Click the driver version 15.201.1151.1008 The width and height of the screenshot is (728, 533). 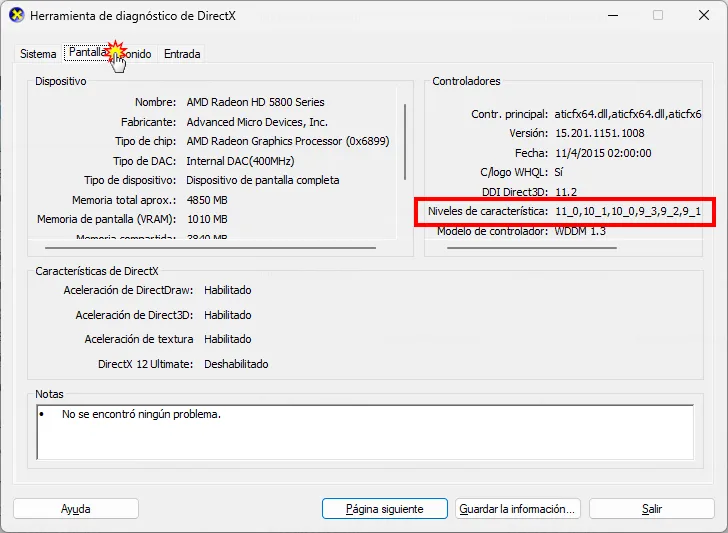599,133
